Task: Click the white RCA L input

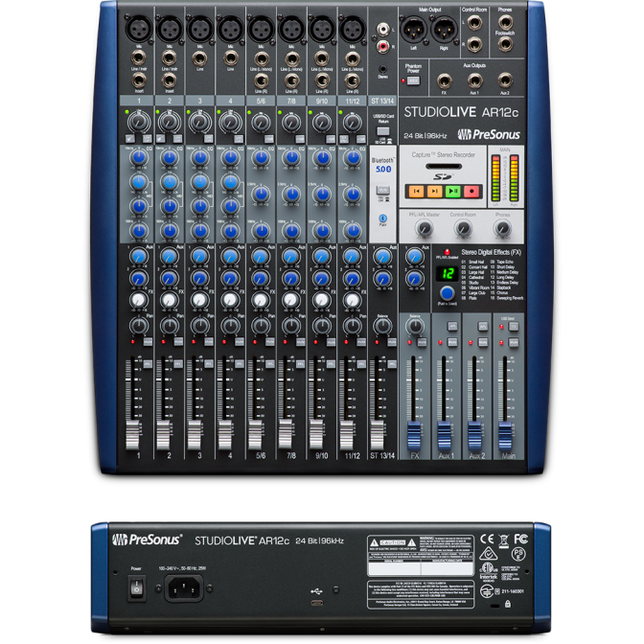Action: click(x=382, y=29)
